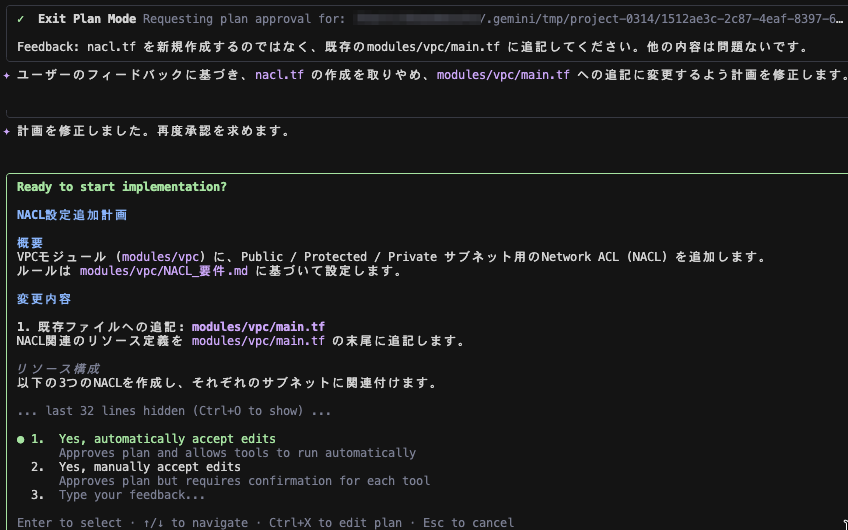This screenshot has height=530, width=848.
Task: Click the sparkle icon before 計画を修正しました
Action: [x=7, y=131]
